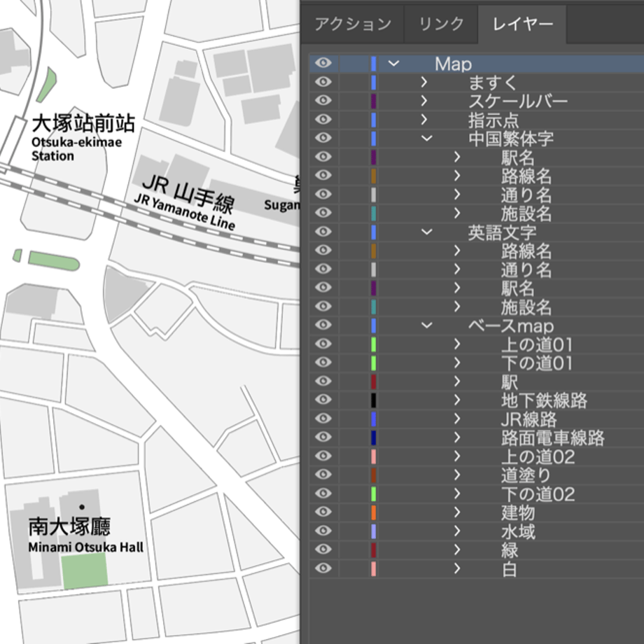Hide 路面電車線路 layer via eye icon
The width and height of the screenshot is (644, 644).
[323, 437]
